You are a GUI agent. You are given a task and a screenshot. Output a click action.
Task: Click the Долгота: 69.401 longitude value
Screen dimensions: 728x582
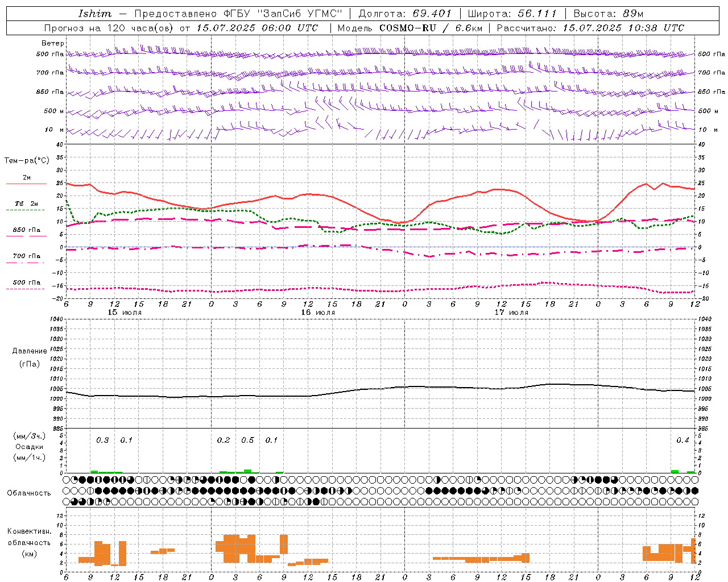click(404, 13)
